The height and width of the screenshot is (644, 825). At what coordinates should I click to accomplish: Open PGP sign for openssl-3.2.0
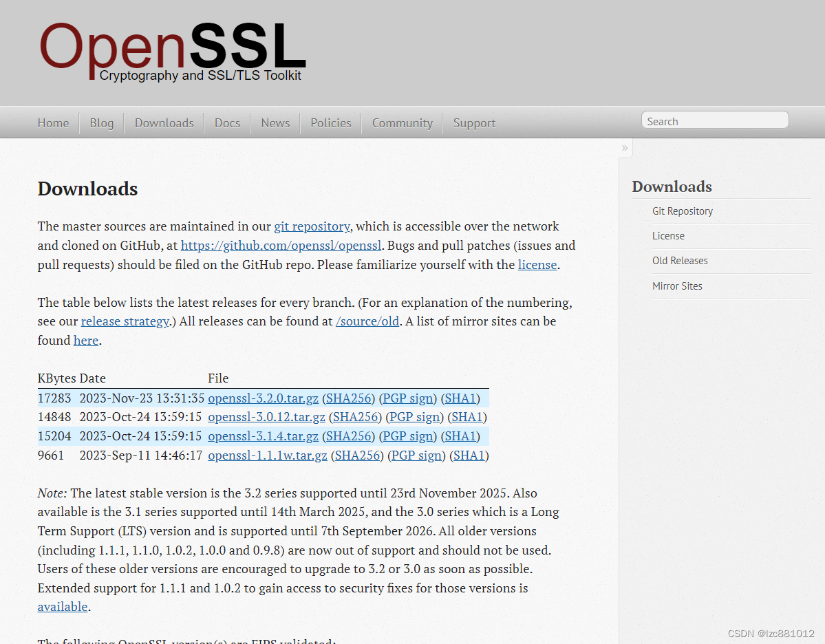408,398
